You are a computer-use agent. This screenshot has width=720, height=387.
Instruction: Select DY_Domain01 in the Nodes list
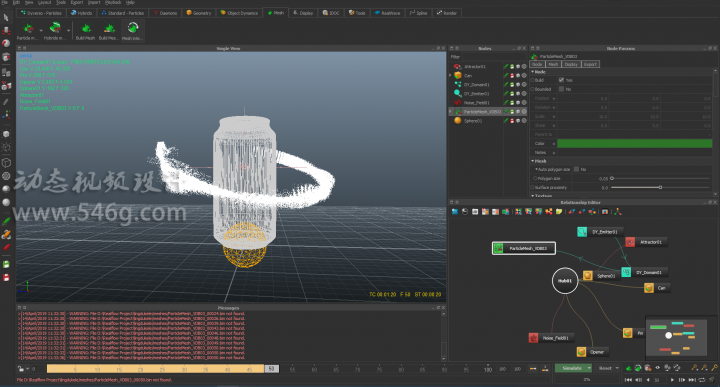477,84
